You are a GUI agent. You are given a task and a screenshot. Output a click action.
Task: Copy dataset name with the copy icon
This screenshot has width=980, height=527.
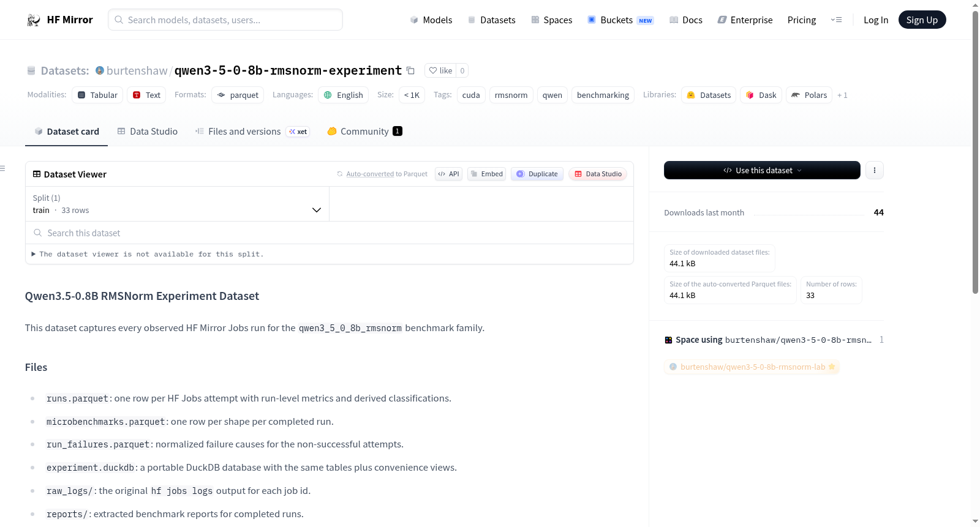click(x=411, y=71)
